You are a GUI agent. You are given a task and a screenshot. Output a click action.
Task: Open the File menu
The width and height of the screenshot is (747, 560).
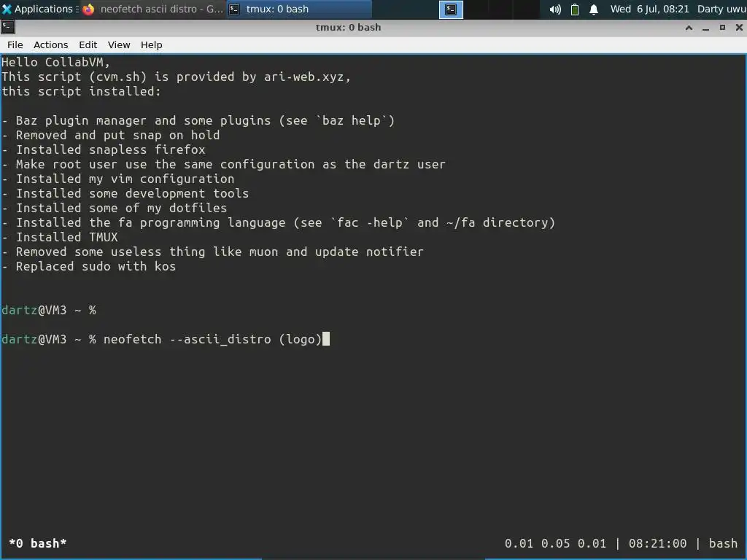coord(15,44)
